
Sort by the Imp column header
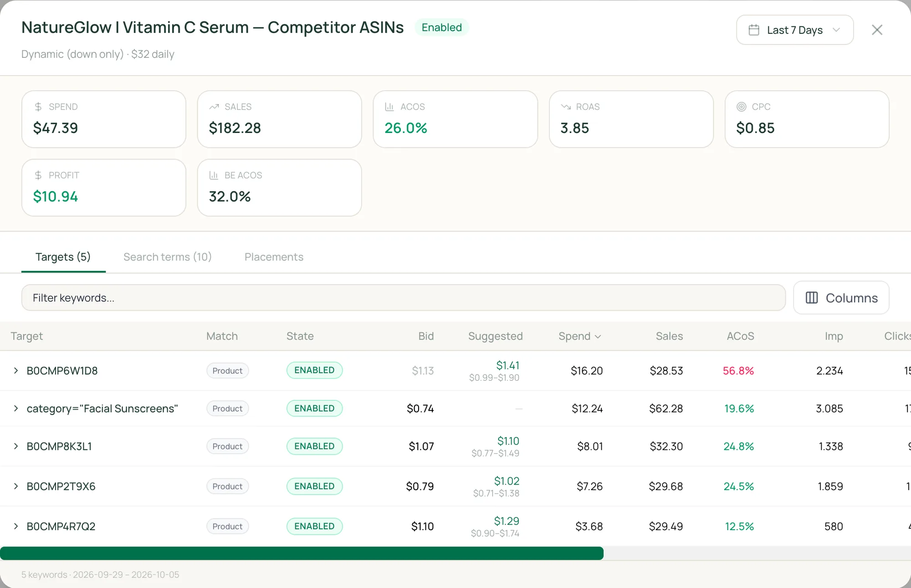834,336
